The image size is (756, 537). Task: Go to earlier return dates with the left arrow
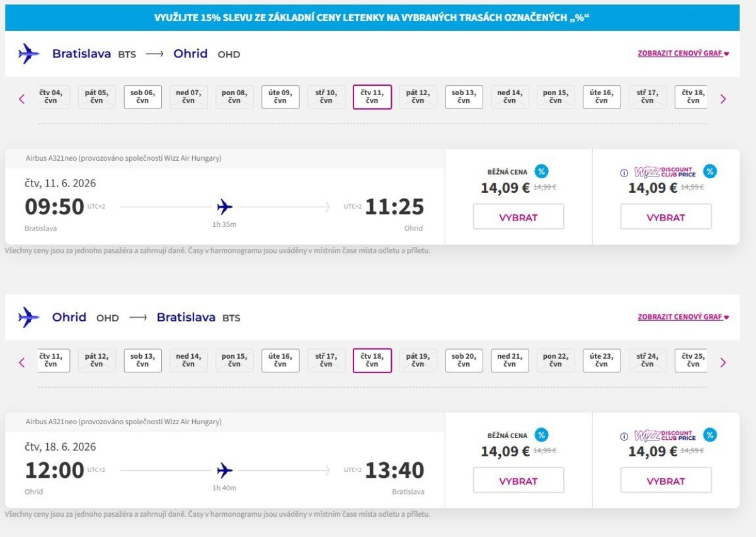coord(22,362)
